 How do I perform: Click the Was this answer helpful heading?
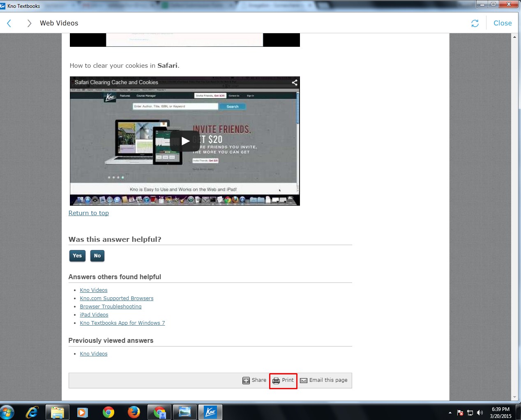coord(115,239)
